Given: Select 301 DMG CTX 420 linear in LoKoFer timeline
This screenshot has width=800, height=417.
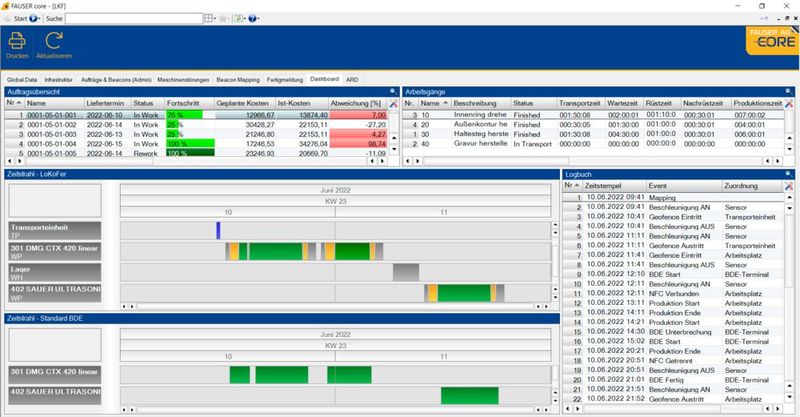Looking at the screenshot, I should pos(55,252).
